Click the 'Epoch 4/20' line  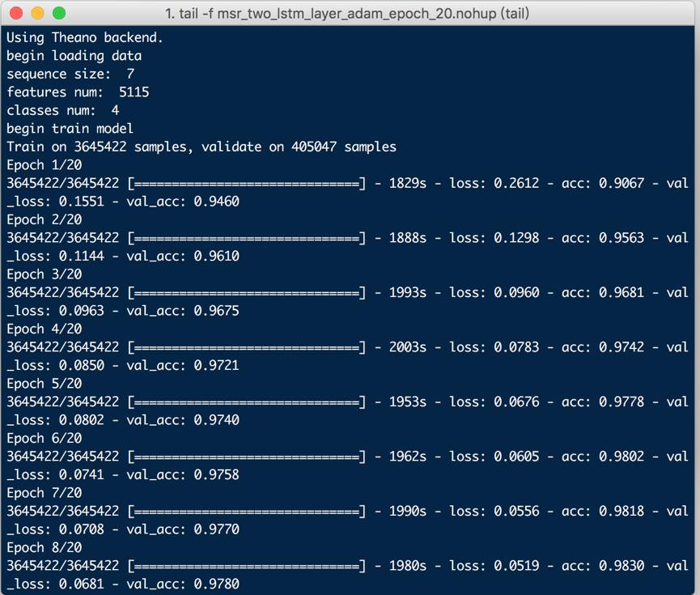pos(45,329)
